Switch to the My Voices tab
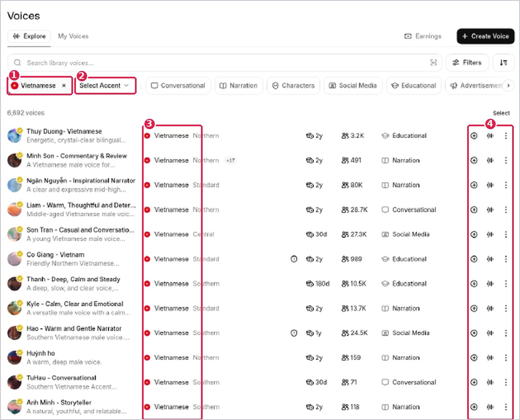The image size is (520, 420). 73,36
